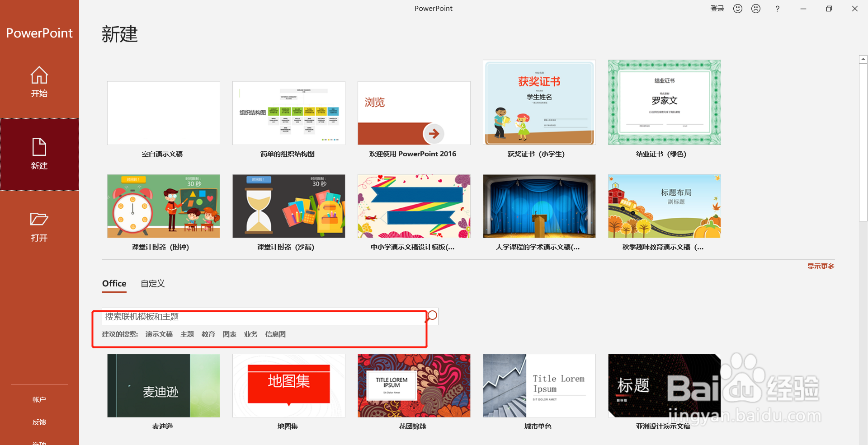Open 反馈 in the sidebar
Image resolution: width=868 pixels, height=445 pixels.
click(39, 422)
